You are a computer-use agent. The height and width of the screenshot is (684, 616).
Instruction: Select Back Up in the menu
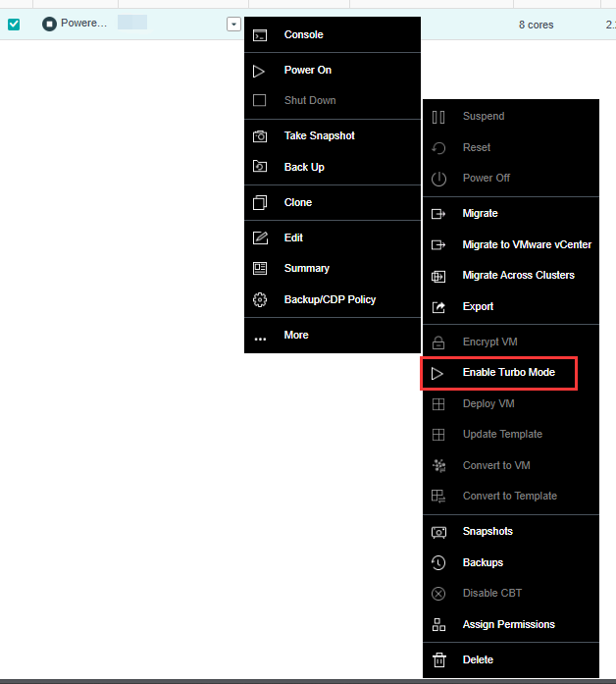304,168
